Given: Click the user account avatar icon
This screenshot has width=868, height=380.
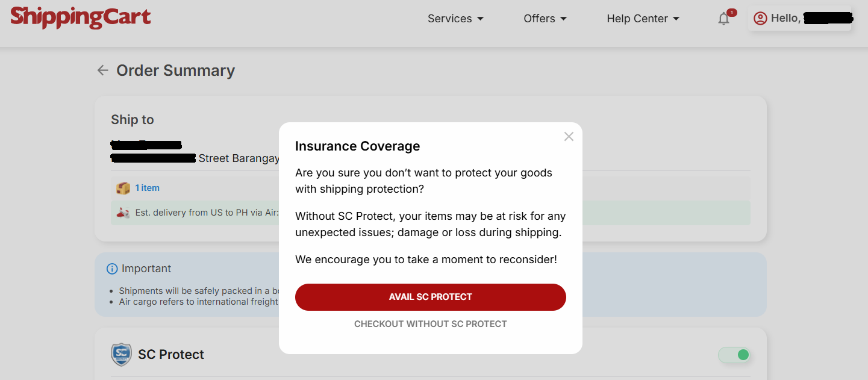Looking at the screenshot, I should 760,19.
